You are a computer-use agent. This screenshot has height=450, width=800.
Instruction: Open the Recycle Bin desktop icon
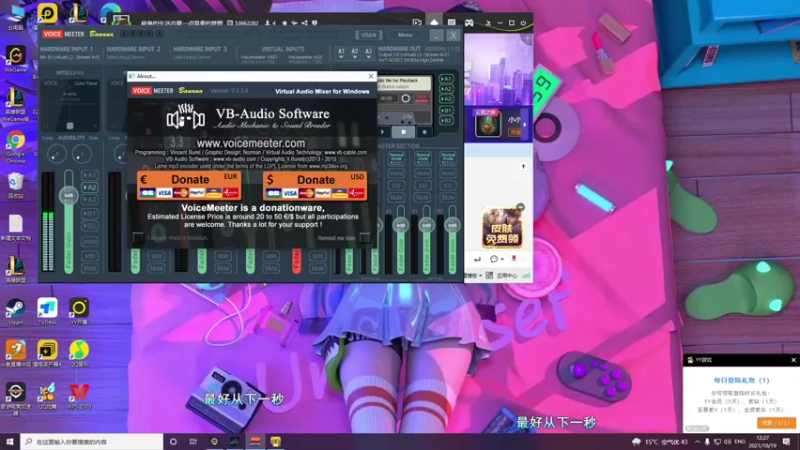pyautogui.click(x=15, y=186)
